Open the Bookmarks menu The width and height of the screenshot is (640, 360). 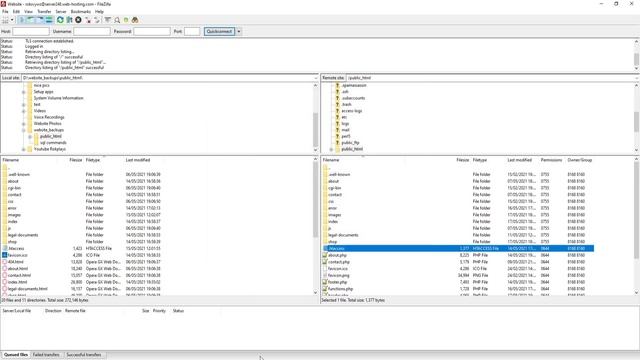tap(81, 12)
